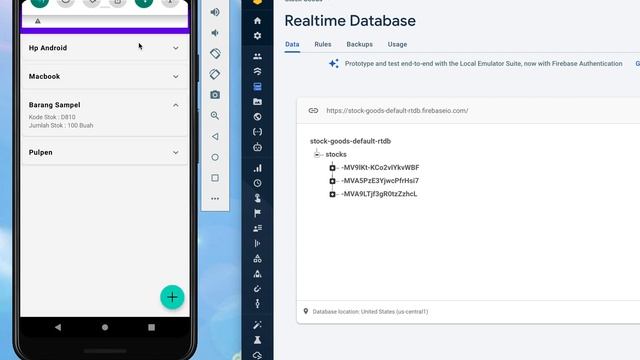Tap Android recents navigation button on phone

[x=151, y=327]
